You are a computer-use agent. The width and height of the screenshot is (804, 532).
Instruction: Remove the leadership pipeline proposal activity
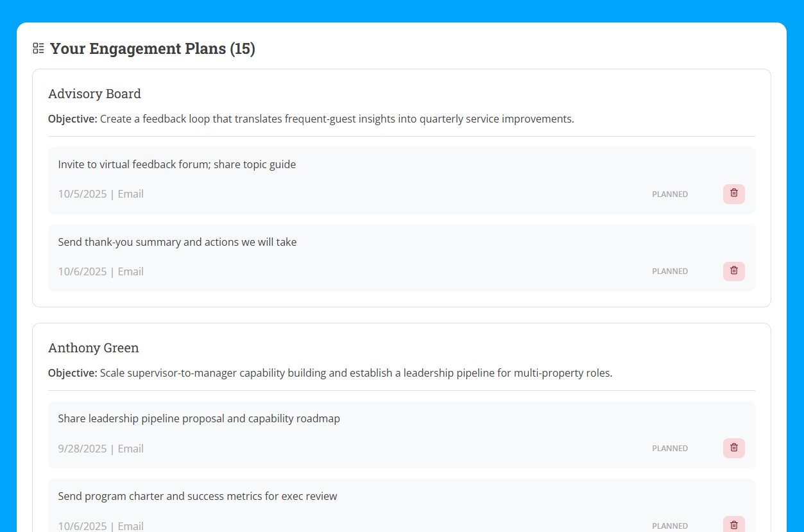pyautogui.click(x=733, y=448)
